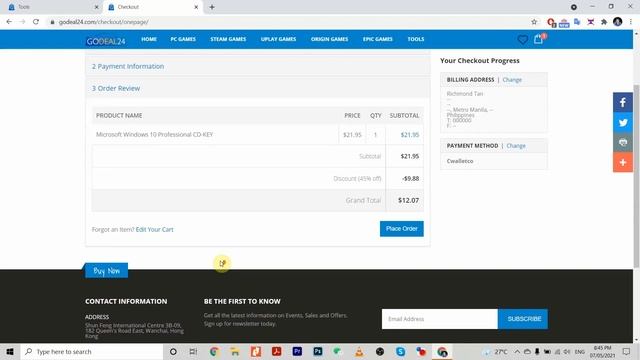
Task: Open the shopping cart icon
Action: point(538,39)
